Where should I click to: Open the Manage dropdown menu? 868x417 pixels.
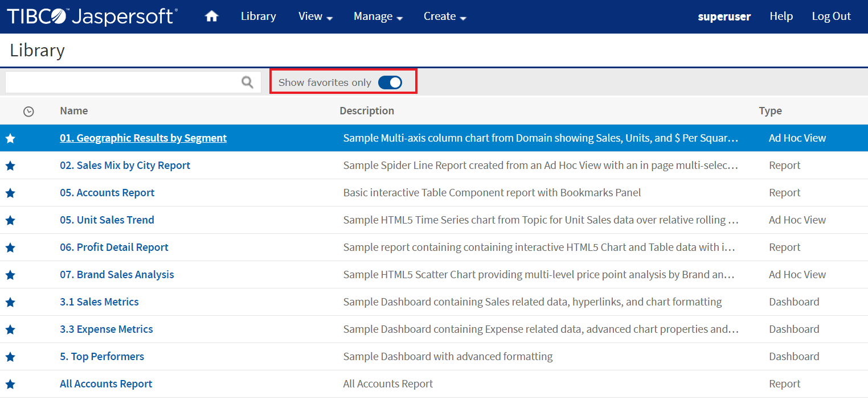tap(378, 16)
